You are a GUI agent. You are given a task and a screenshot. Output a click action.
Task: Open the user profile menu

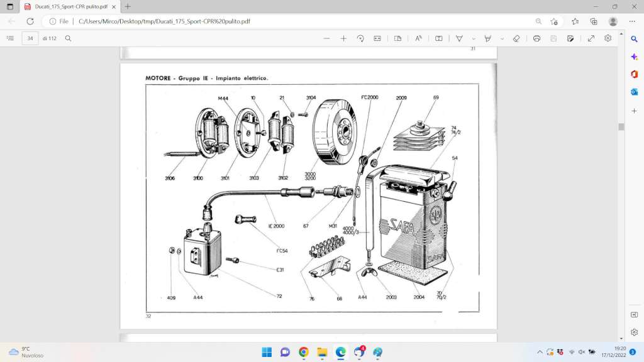click(x=613, y=21)
